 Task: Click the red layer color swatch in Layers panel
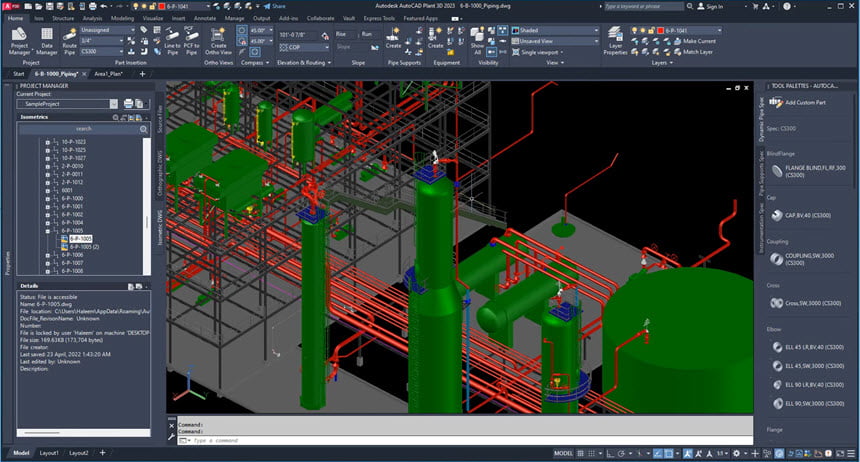tap(660, 30)
